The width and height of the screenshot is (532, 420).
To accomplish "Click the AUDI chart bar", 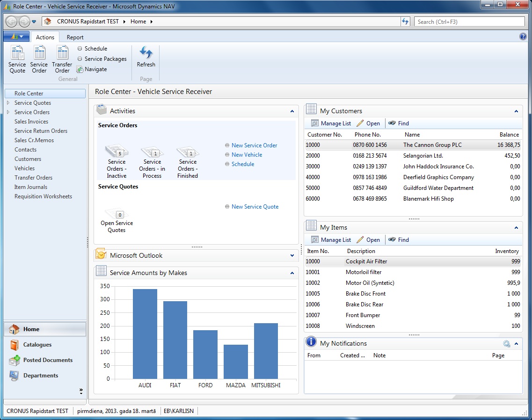I will (x=145, y=334).
